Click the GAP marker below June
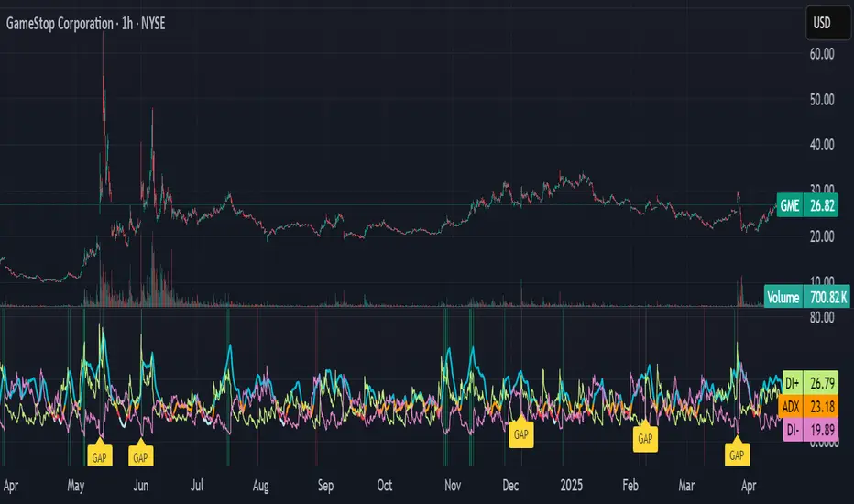The image size is (854, 504). coord(140,455)
